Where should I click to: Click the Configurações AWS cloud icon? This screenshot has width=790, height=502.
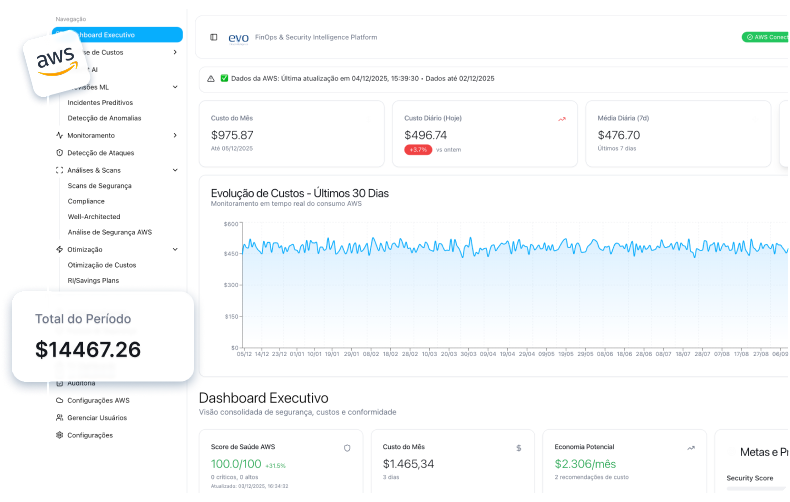point(60,400)
